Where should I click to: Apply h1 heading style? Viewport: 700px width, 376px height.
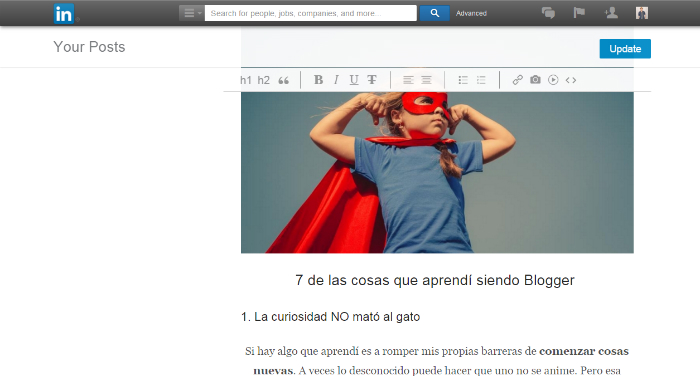coord(246,80)
